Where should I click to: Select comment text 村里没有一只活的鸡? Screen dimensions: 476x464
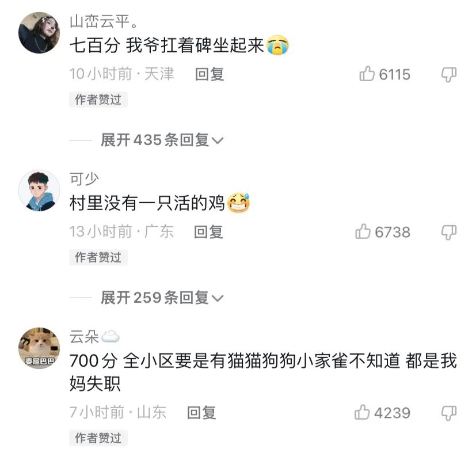[x=147, y=203]
